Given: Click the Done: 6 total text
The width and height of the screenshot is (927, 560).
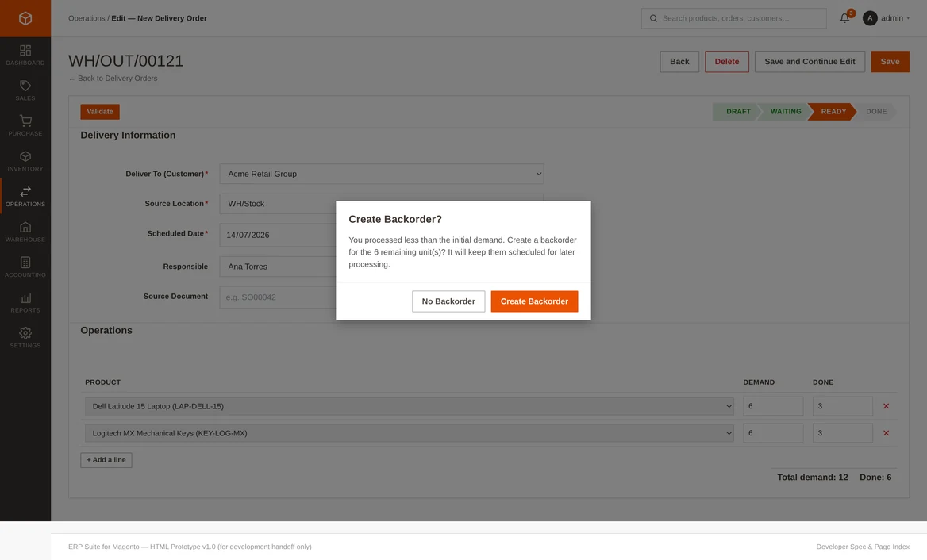Looking at the screenshot, I should (875, 478).
